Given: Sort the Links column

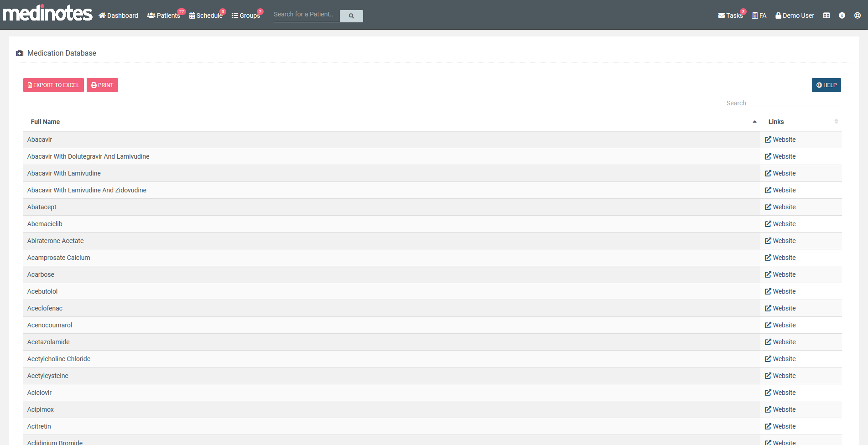Looking at the screenshot, I should tap(836, 121).
